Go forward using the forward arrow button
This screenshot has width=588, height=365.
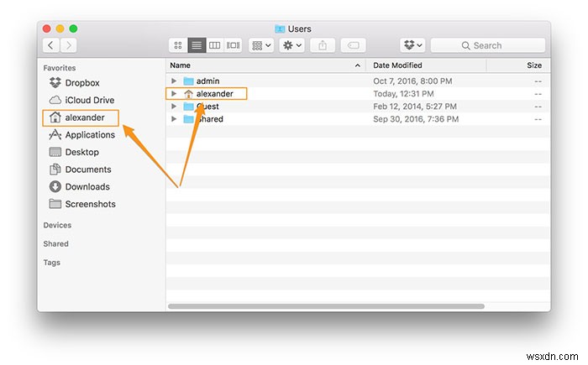click(69, 45)
